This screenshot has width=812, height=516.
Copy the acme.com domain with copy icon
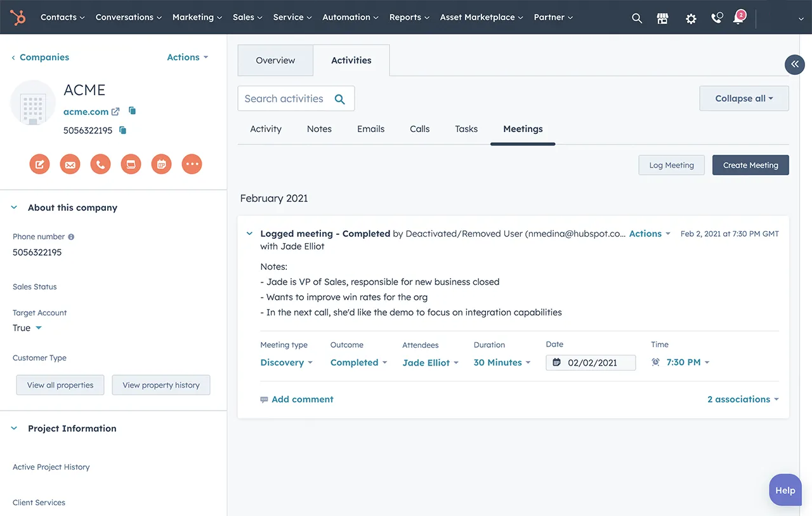pos(133,111)
